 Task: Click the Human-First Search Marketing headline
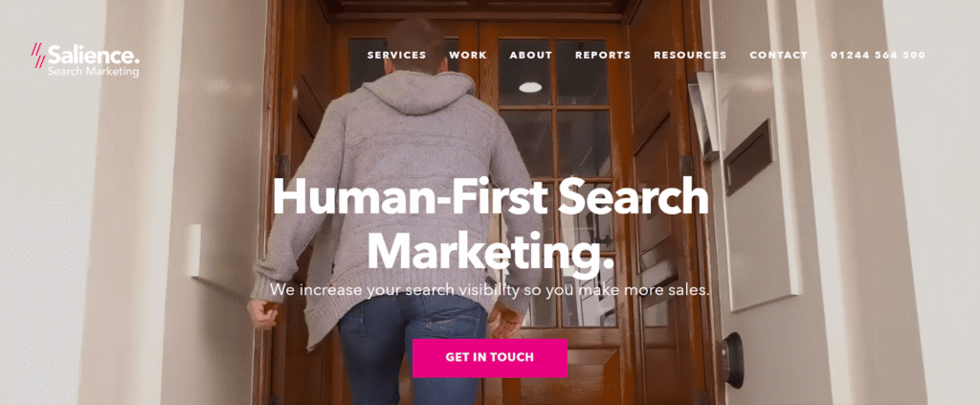tap(490, 224)
